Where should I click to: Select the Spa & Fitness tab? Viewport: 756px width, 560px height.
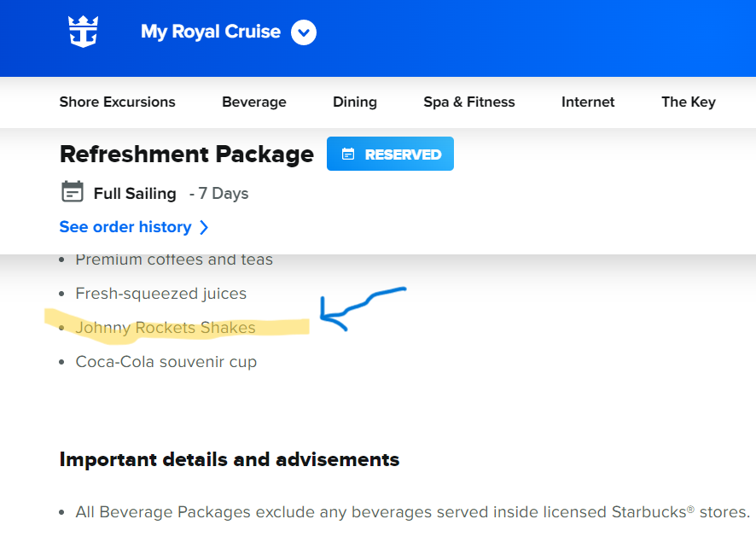coord(469,102)
